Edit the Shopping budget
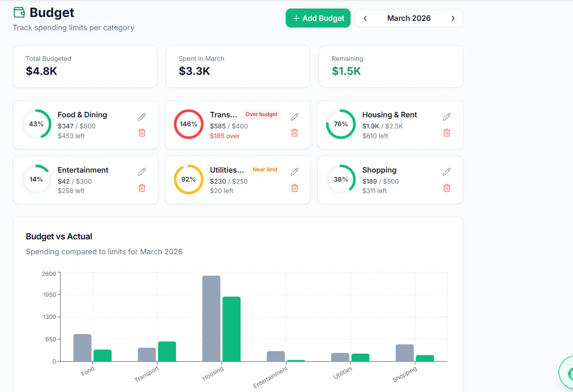The width and height of the screenshot is (573, 392). pos(447,172)
